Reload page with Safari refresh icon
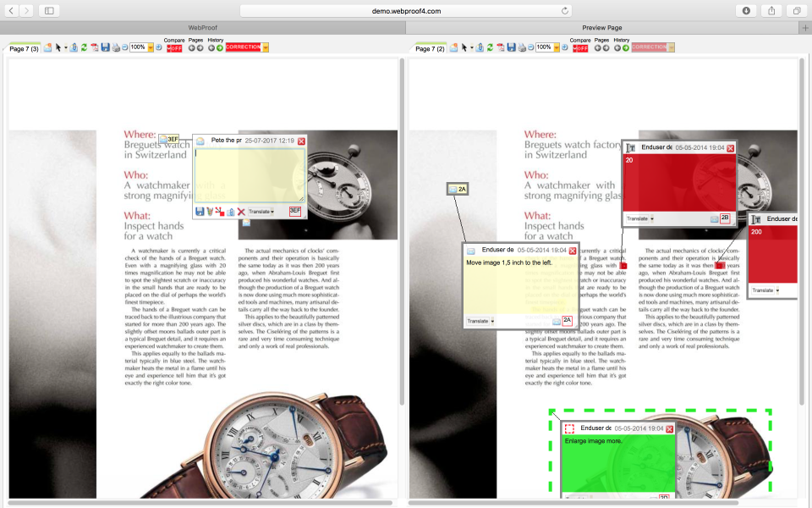 pos(564,11)
